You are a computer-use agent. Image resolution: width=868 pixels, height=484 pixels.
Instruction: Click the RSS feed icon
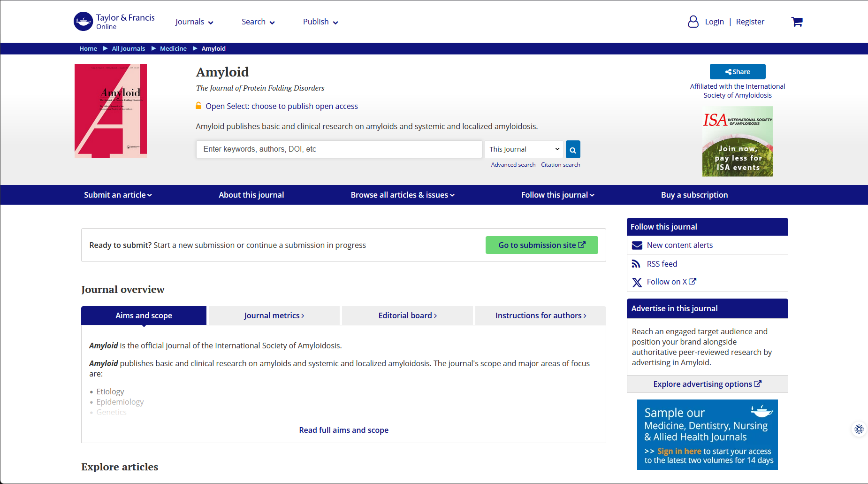(x=636, y=264)
